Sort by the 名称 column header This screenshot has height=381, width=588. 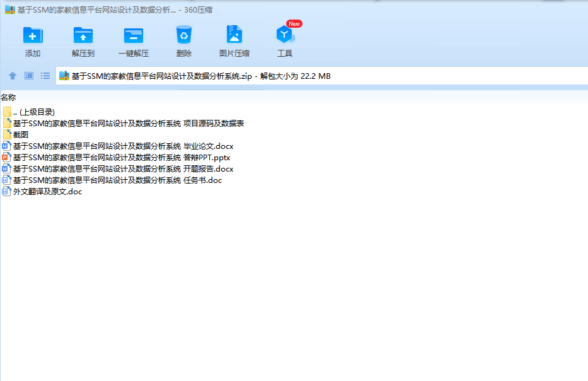point(8,98)
